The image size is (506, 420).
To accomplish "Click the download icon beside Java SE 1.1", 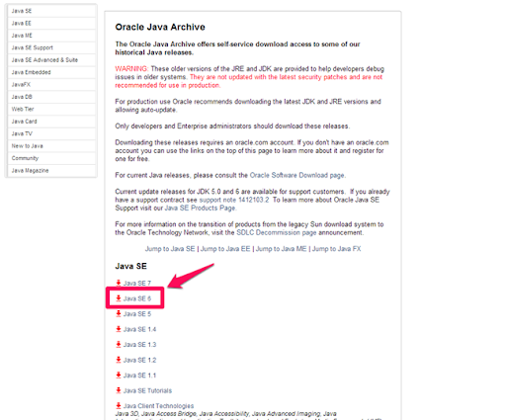I will 119,375.
